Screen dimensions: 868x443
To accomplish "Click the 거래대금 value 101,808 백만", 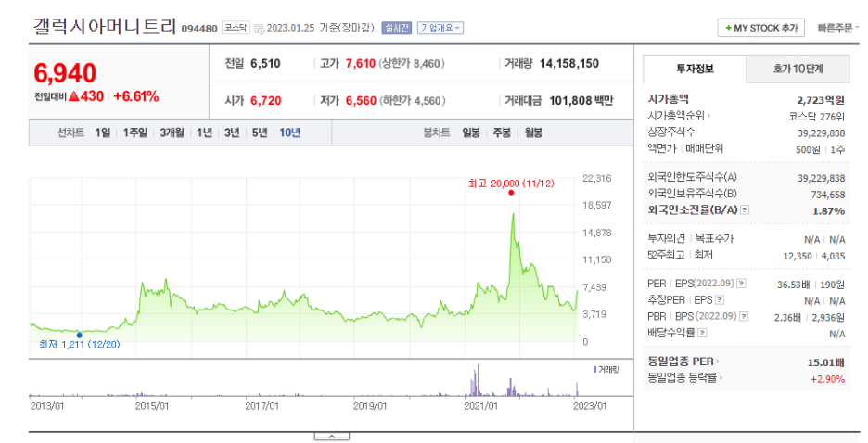I will tap(581, 101).
